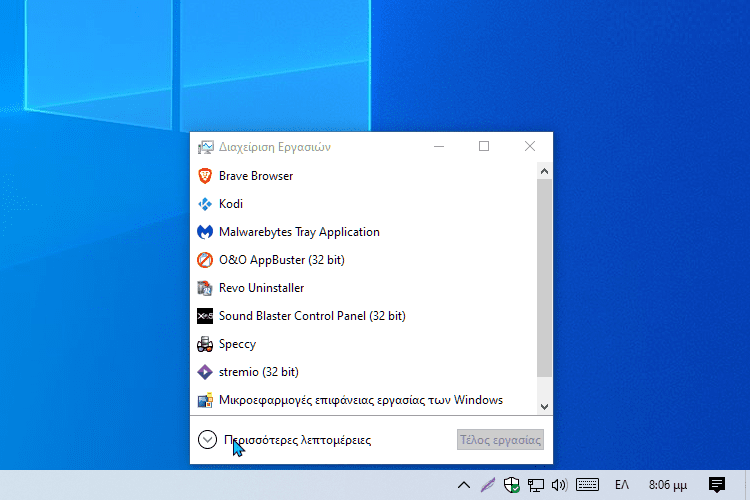
Task: Select the O&O AppBuster (32 bit) row
Action: (364, 260)
